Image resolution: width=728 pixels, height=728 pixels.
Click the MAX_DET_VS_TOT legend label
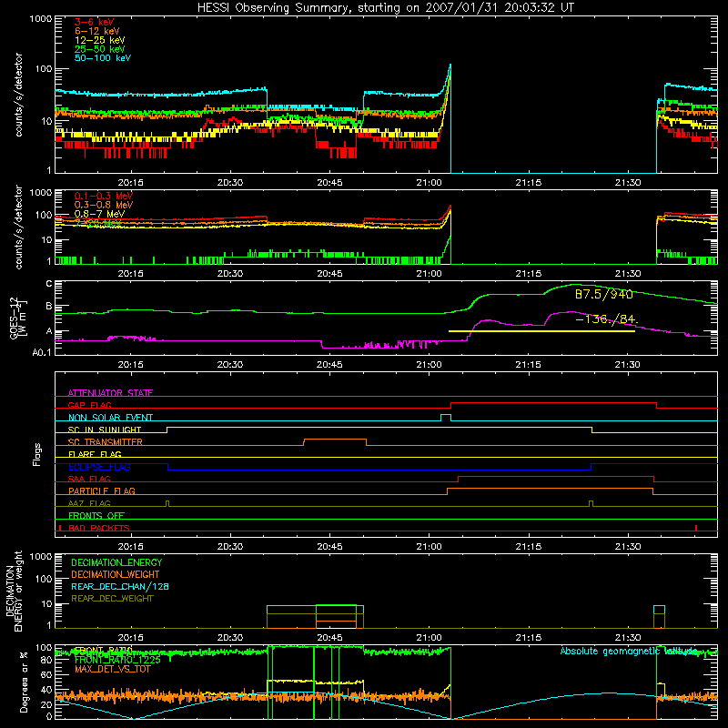112,669
